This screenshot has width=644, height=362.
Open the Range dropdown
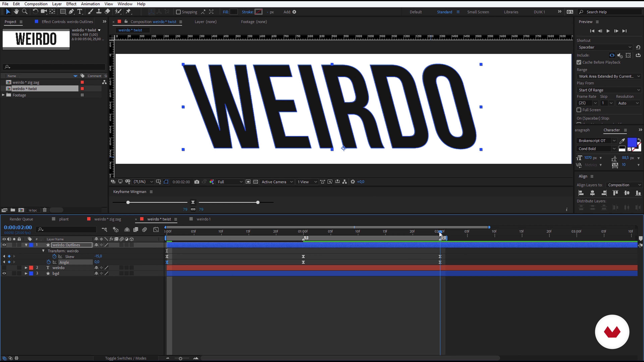point(609,76)
